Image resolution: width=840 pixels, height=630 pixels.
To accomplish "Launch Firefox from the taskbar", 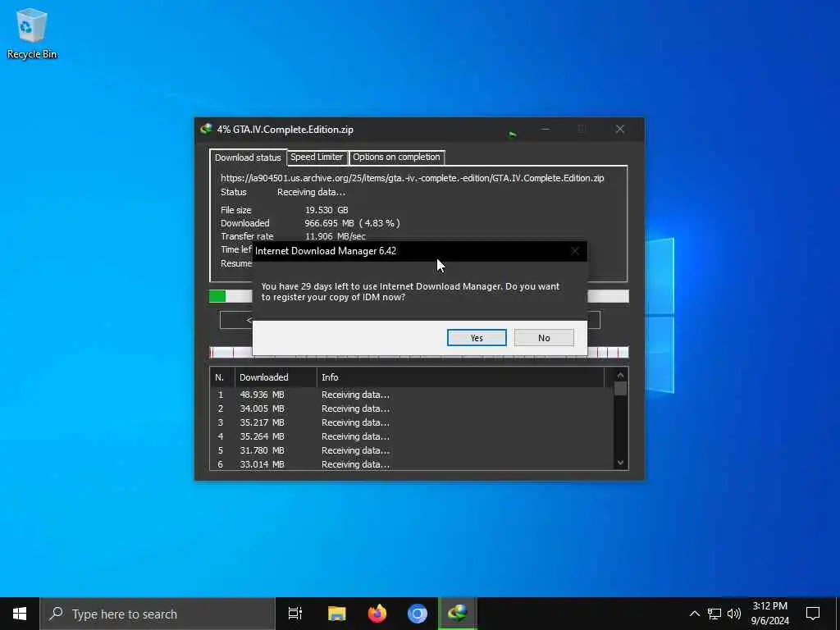I will (x=377, y=614).
